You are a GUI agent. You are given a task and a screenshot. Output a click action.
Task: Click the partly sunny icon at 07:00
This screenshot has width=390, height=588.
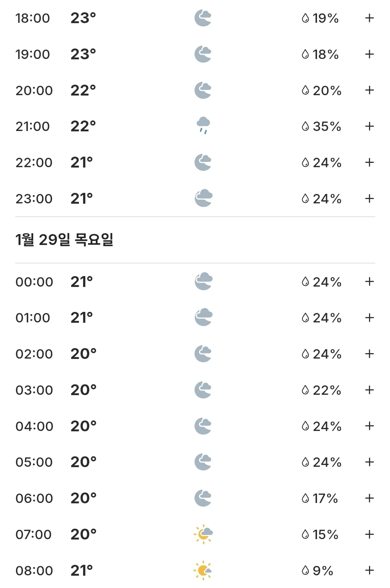coord(203,534)
